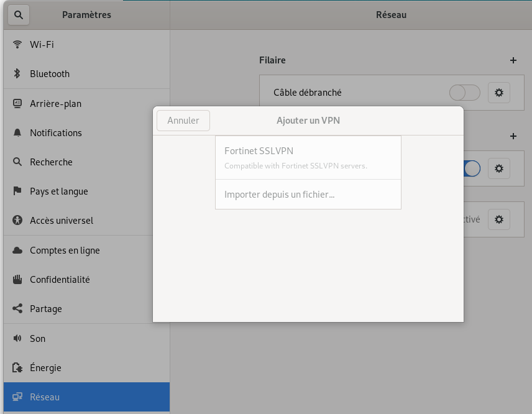Toggle the Câble débranché wired switch
This screenshot has width=532, height=414.
[x=464, y=93]
